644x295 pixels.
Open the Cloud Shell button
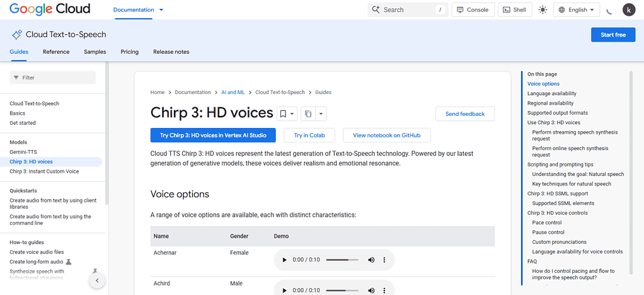(x=515, y=10)
